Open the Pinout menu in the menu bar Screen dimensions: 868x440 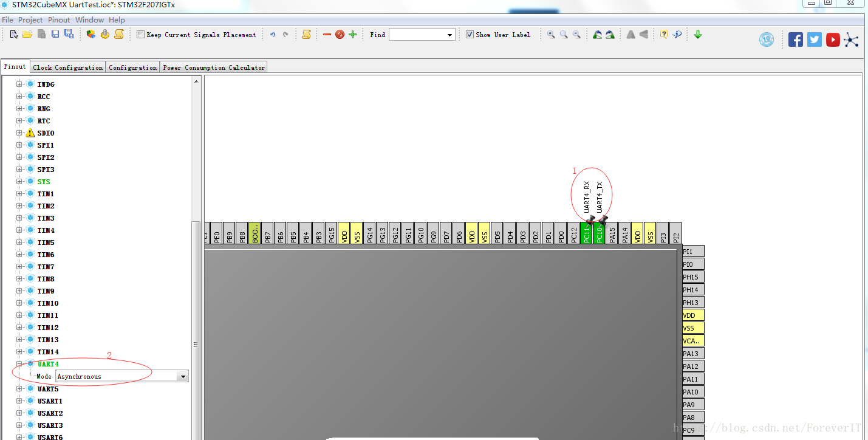60,20
